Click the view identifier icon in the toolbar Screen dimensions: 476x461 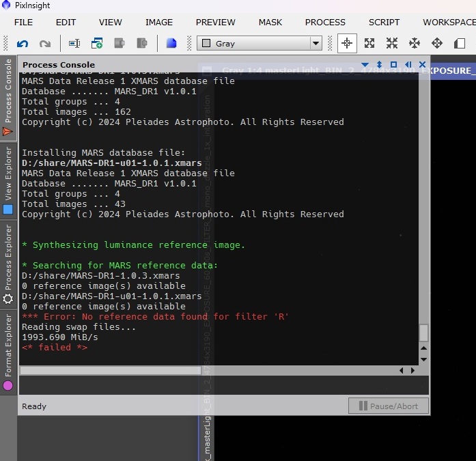(74, 44)
